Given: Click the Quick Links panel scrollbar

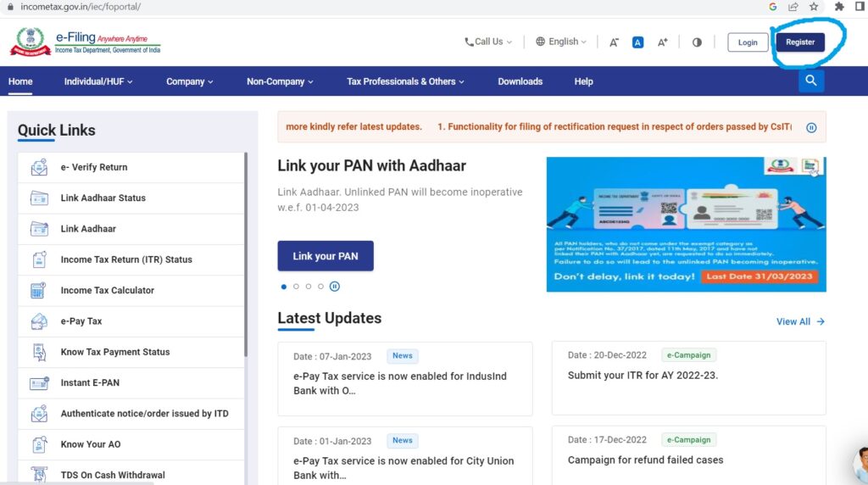Looking at the screenshot, I should pyautogui.click(x=245, y=254).
